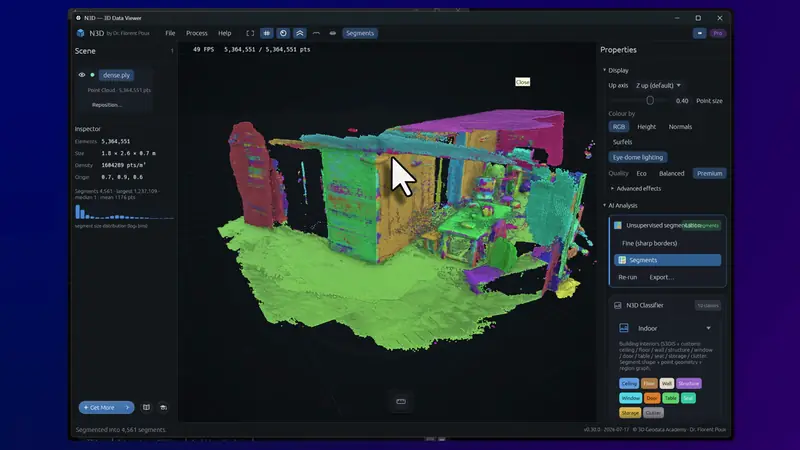
Task: Click the Seat class swatch
Action: coord(688,398)
